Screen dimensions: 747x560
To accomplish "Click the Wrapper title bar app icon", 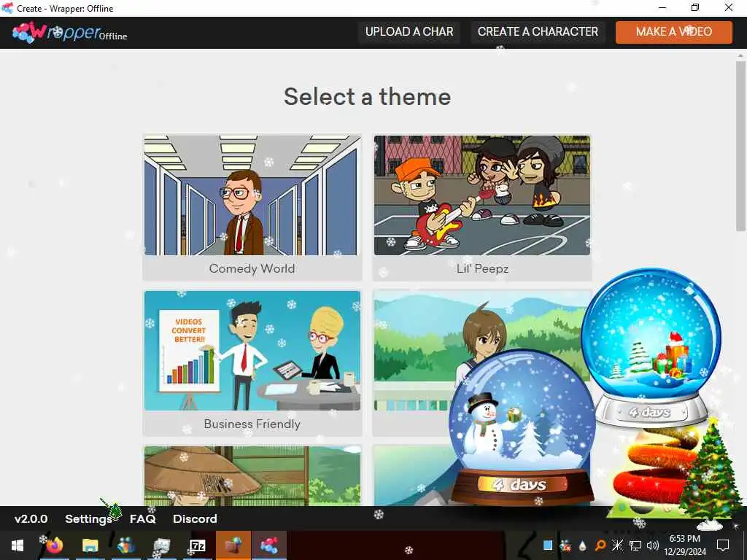I will [7, 8].
